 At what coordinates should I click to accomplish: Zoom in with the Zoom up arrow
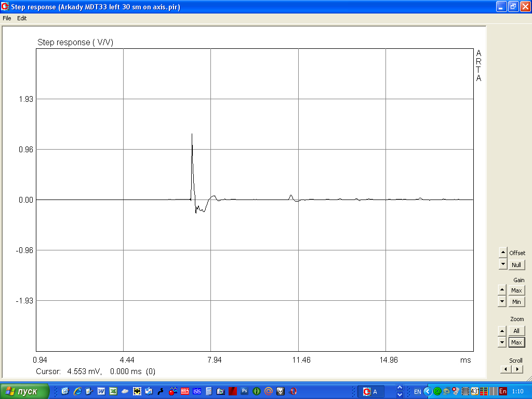502,331
